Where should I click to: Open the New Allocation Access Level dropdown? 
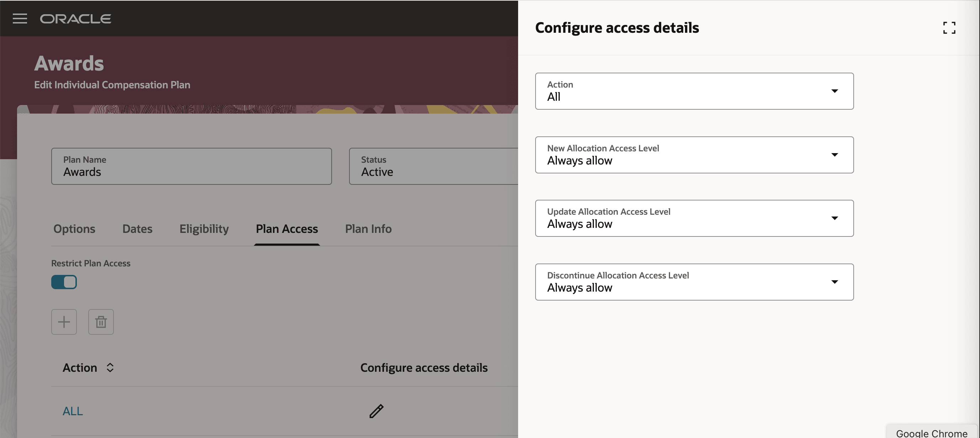tap(834, 155)
